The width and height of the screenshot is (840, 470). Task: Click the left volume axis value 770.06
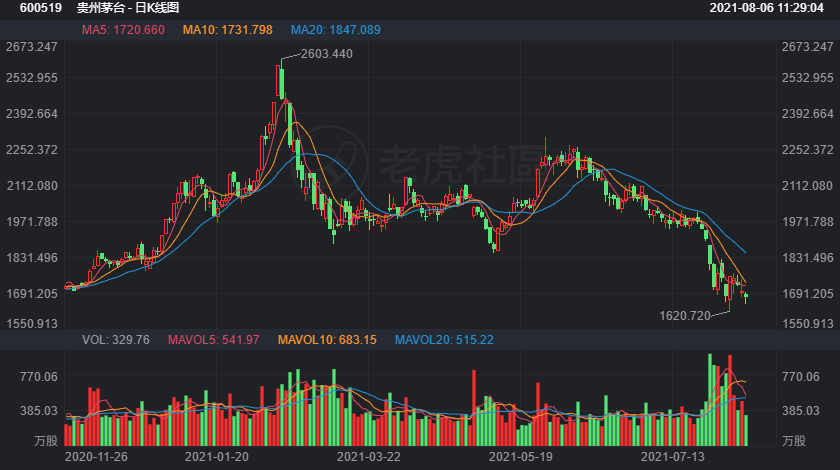point(39,377)
